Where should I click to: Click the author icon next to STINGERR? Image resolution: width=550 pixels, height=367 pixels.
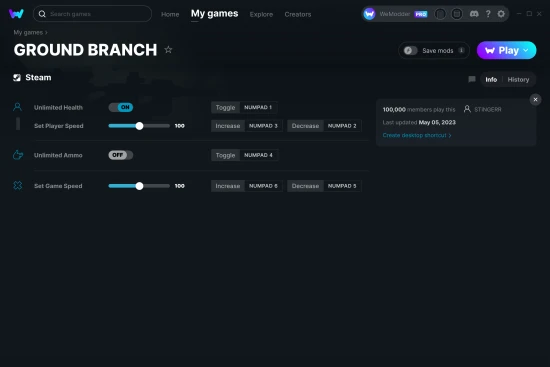467,109
